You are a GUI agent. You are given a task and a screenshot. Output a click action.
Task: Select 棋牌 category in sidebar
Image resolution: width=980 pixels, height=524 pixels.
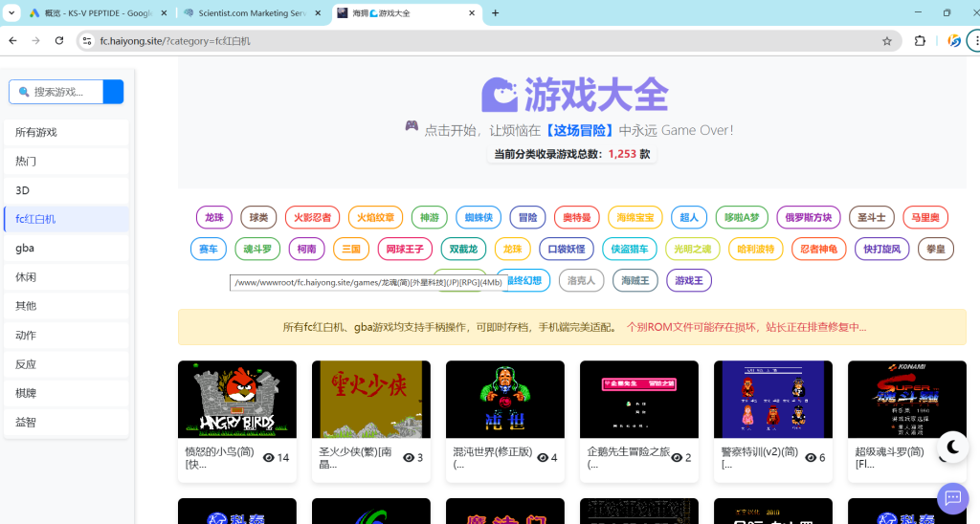coord(66,393)
